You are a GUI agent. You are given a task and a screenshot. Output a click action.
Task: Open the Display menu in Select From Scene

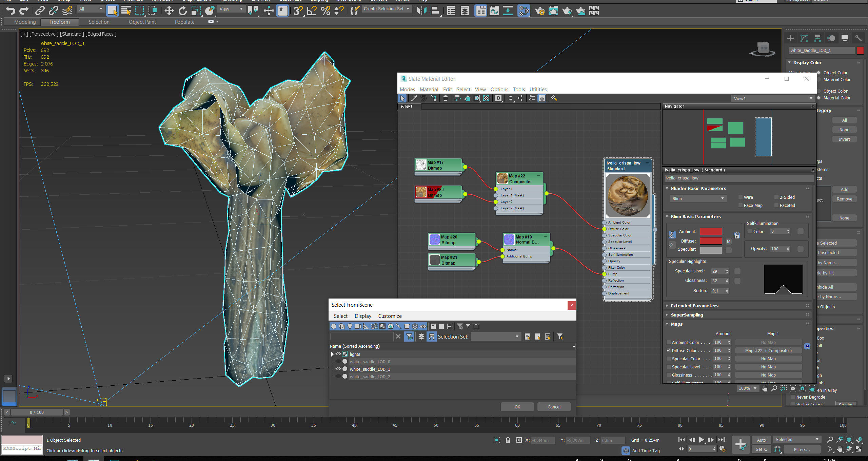click(363, 316)
